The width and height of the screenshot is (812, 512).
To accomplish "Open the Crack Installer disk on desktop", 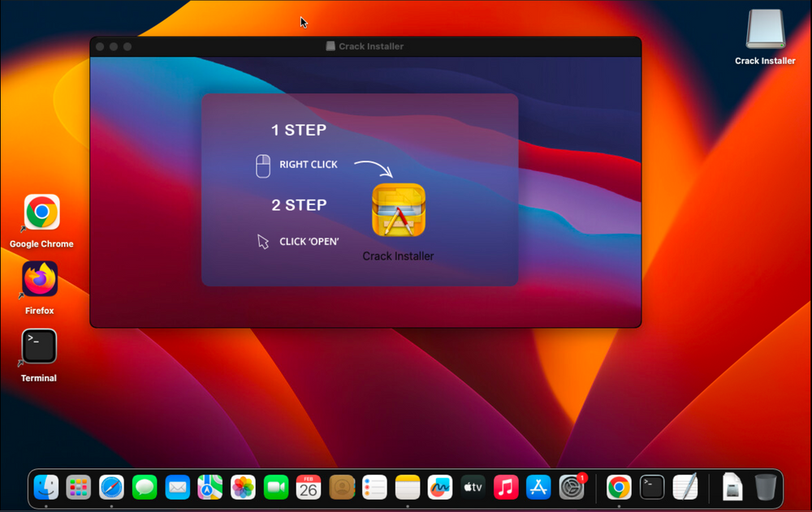I will (x=765, y=29).
